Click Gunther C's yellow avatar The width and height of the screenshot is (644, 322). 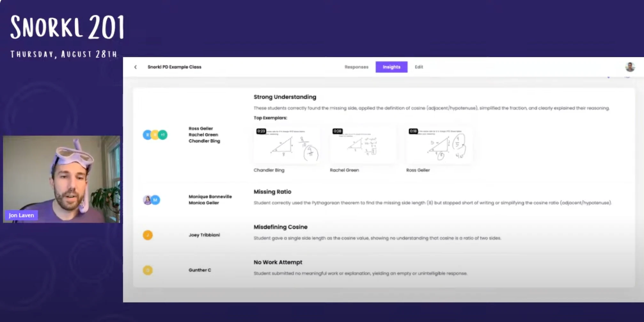coord(148,270)
